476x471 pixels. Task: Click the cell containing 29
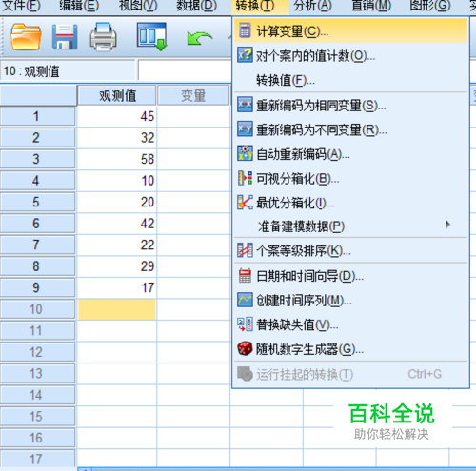point(117,266)
